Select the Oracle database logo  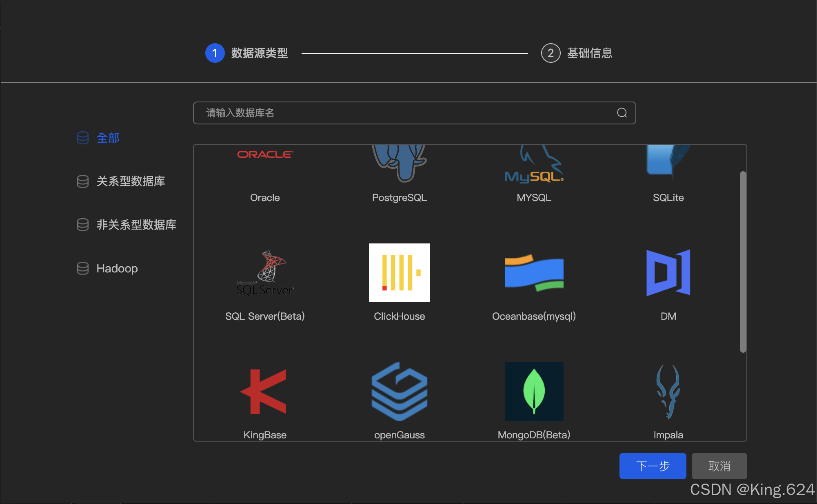click(x=265, y=155)
